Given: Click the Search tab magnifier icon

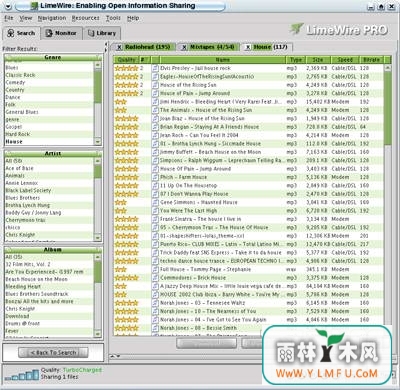Looking at the screenshot, I should click(11, 33).
